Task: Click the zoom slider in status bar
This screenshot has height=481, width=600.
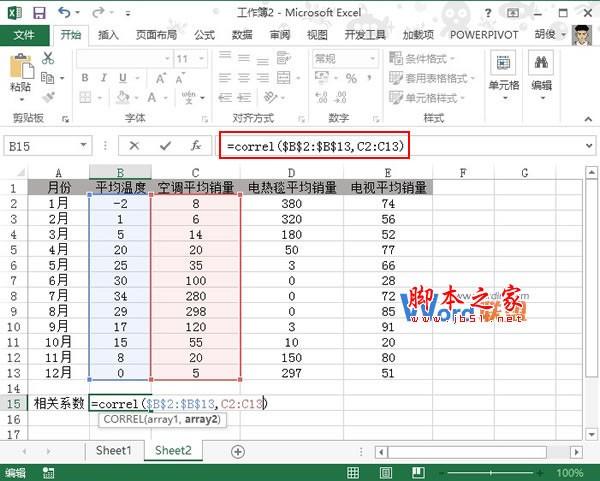Action: (491, 473)
